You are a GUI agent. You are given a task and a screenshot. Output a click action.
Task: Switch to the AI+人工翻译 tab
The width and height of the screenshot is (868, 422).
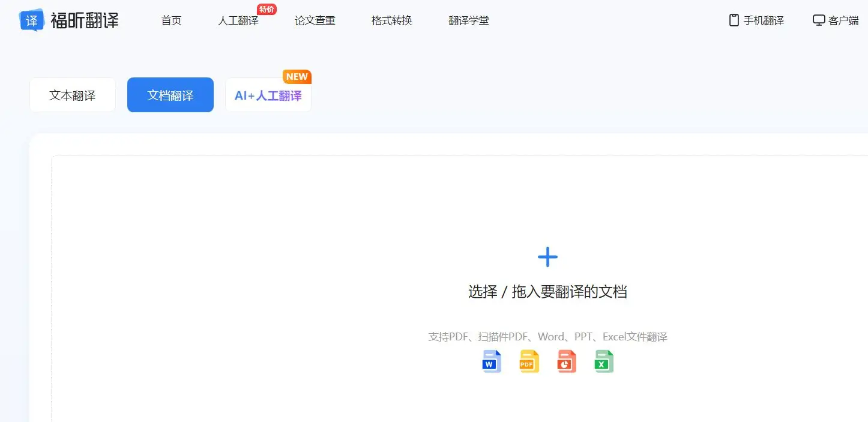(268, 95)
